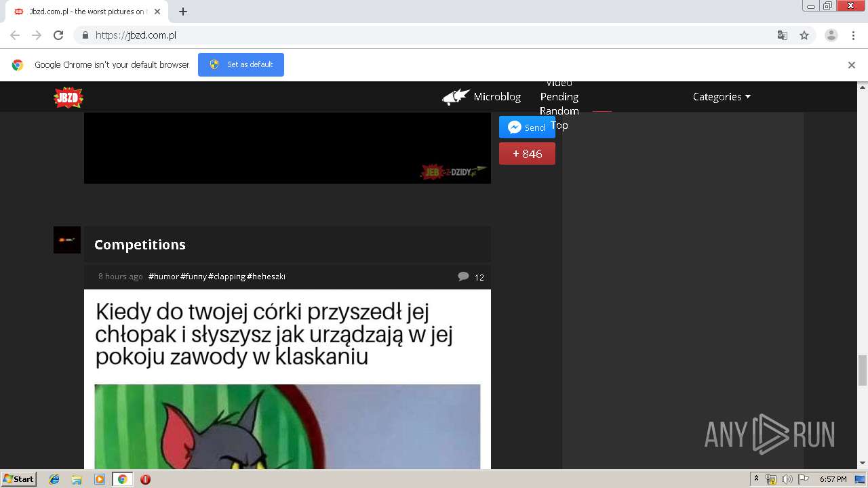Image resolution: width=868 pixels, height=488 pixels.
Task: Filter by #clapping tag
Action: (x=227, y=277)
